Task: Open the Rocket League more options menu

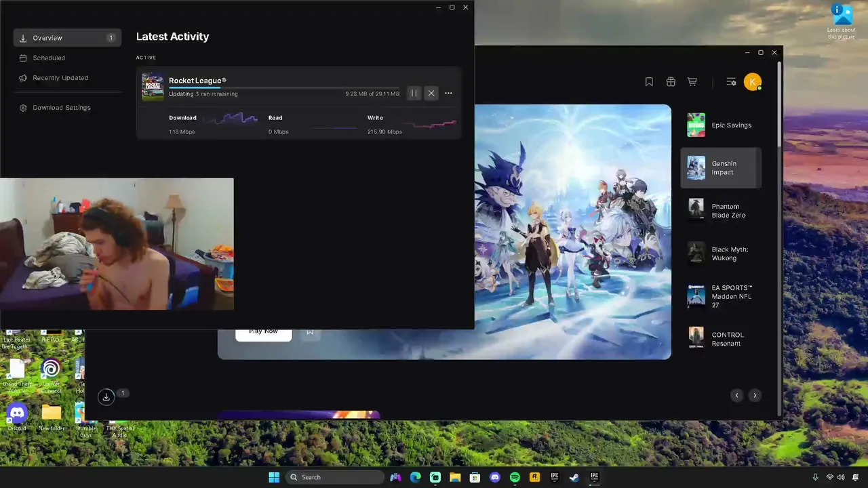Action: point(448,93)
